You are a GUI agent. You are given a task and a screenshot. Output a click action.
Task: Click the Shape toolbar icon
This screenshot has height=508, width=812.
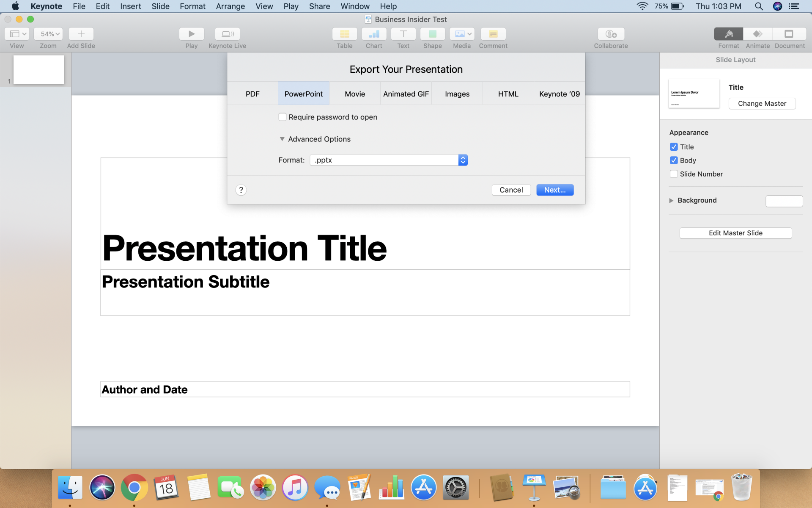(432, 34)
